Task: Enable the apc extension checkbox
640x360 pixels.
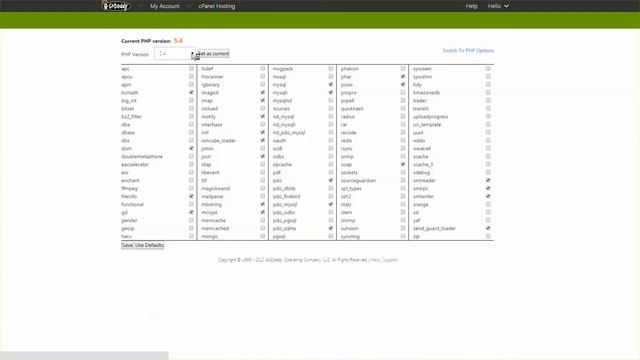Action: pos(191,69)
